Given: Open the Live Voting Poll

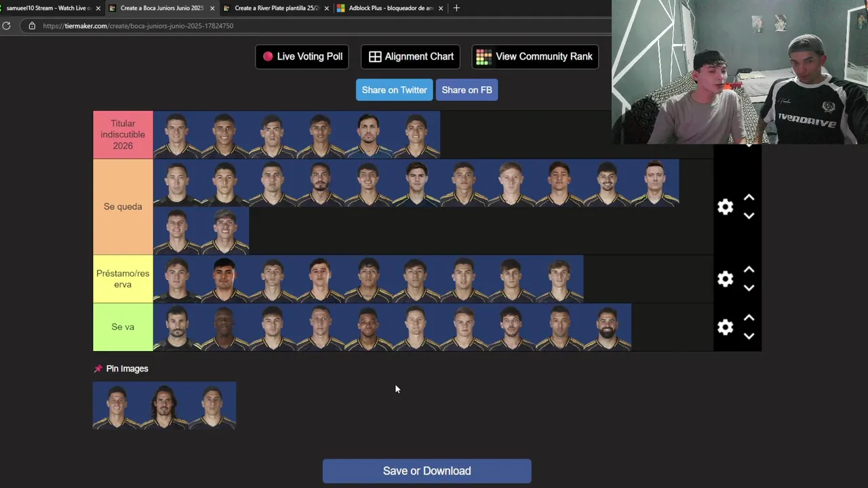Looking at the screenshot, I should click(x=302, y=57).
